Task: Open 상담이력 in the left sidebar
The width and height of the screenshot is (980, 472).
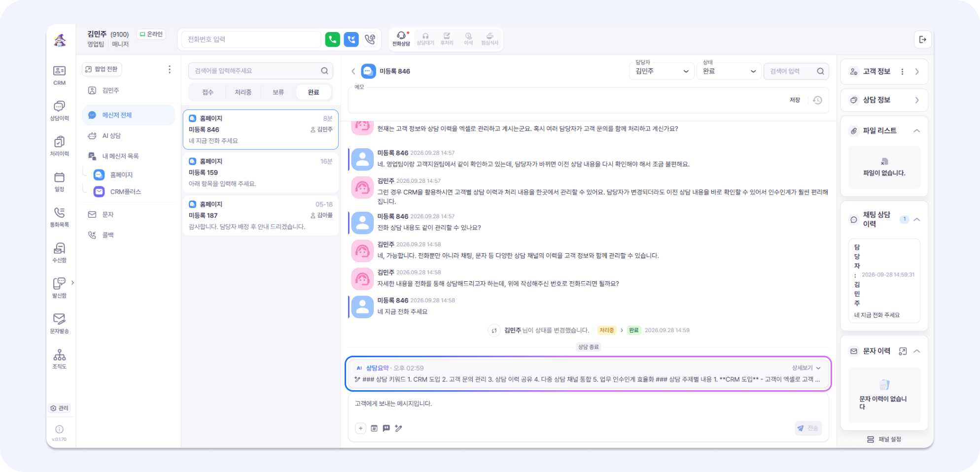Action: (x=60, y=111)
